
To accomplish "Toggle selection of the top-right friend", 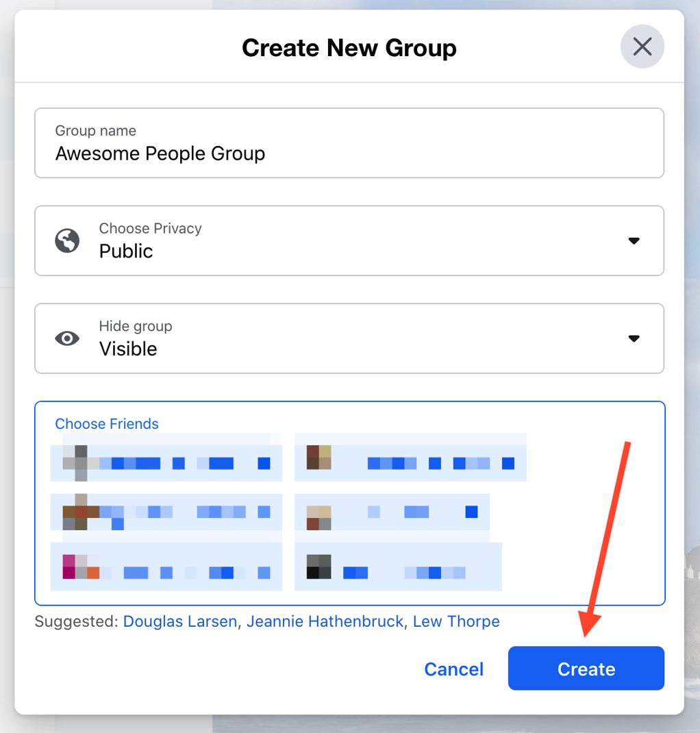I will [x=410, y=458].
